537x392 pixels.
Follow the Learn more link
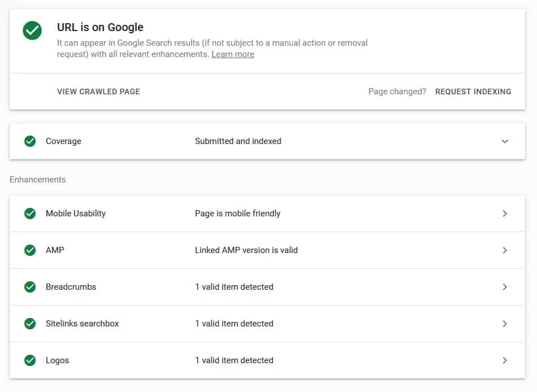coord(232,54)
